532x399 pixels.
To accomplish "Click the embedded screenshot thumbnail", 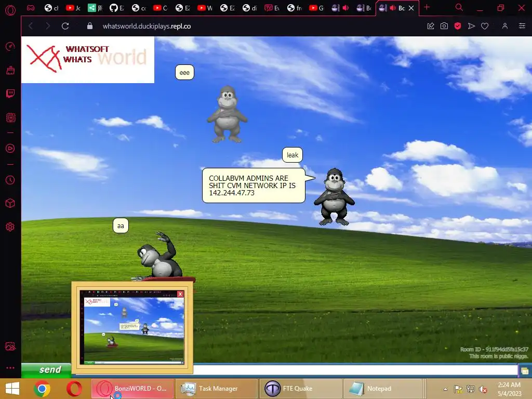I will pos(132,327).
